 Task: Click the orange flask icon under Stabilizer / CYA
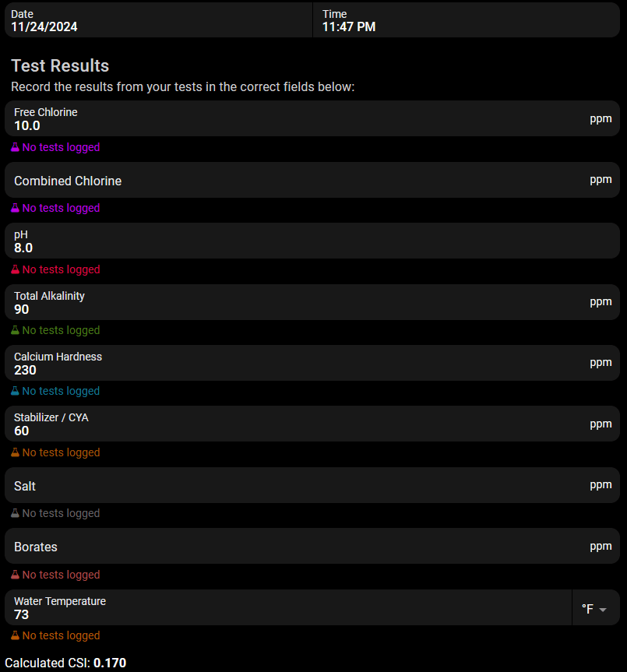(x=15, y=452)
